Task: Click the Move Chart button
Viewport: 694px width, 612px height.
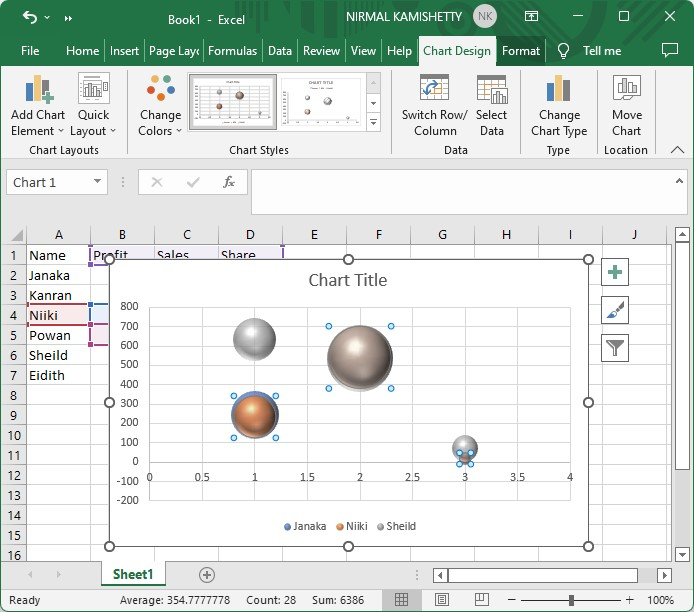Action: pyautogui.click(x=627, y=108)
